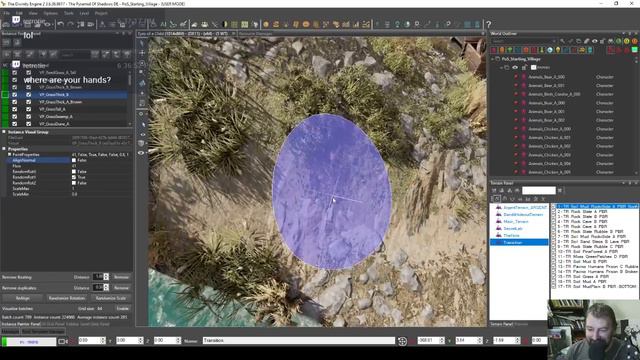
Task: Click Remove button for Remove floating
Action: (121, 277)
